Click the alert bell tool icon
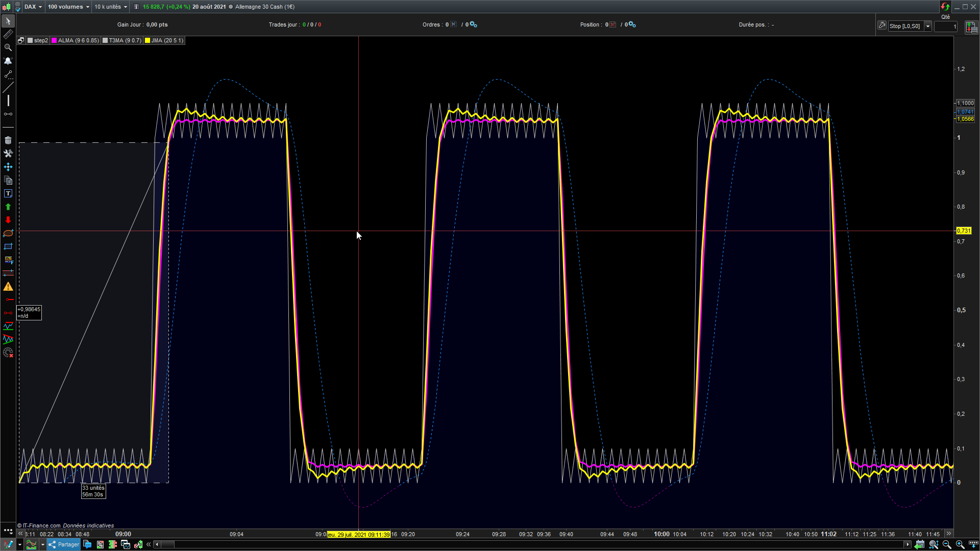 coord(8,61)
